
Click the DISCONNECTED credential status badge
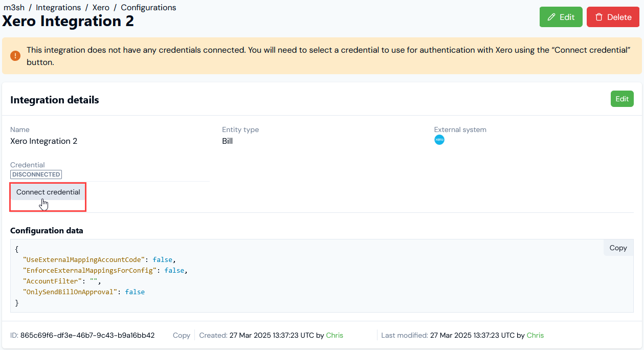tap(36, 174)
